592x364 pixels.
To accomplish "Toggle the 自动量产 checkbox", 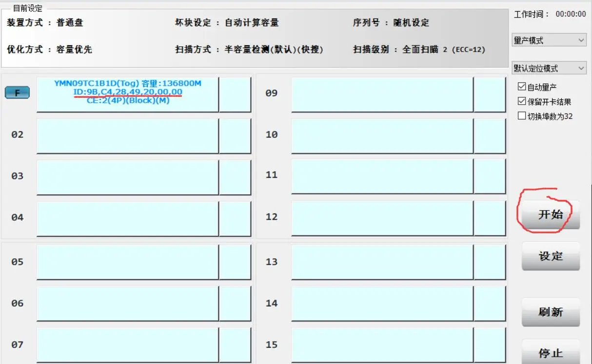I will 522,87.
